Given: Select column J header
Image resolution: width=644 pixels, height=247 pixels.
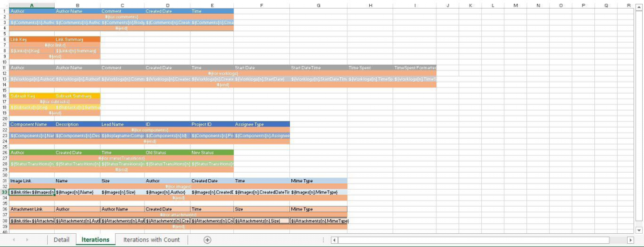Looking at the screenshot, I should [448, 5].
